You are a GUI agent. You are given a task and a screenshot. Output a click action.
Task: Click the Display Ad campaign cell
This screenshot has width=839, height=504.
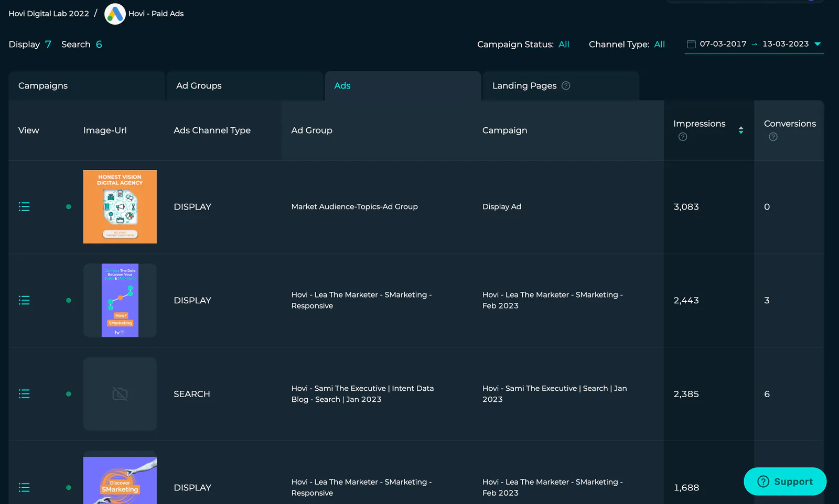(x=502, y=207)
